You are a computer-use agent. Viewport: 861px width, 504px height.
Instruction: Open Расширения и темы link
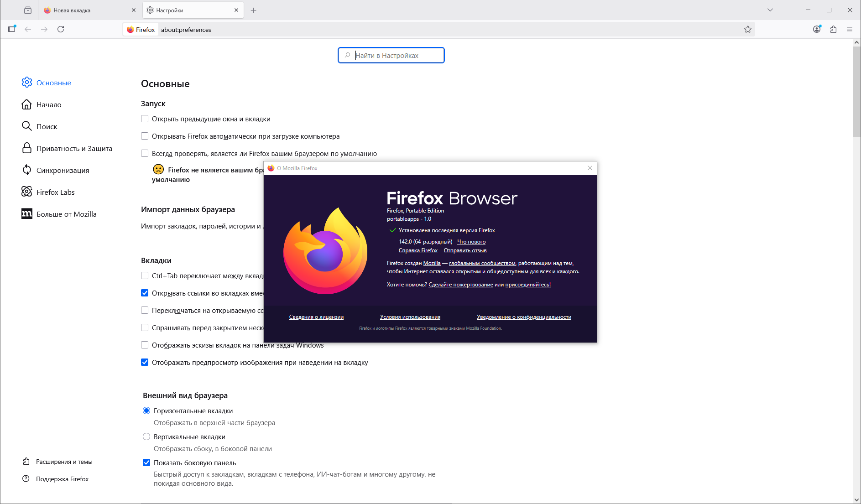(x=58, y=462)
